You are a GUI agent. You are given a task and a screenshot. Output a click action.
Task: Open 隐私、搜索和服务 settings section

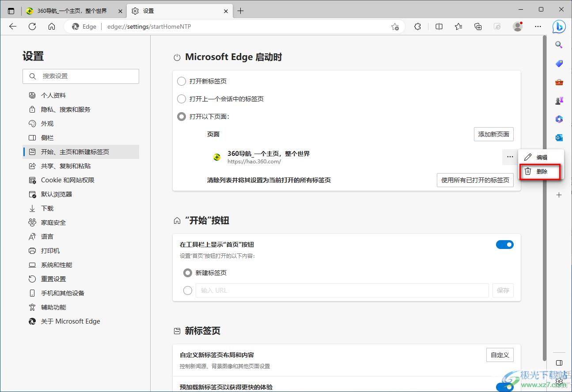coord(81,109)
